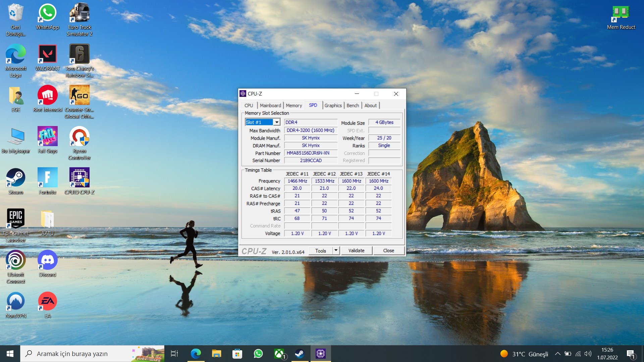644x362 pixels.
Task: Open Xbox app in taskbar
Action: [x=279, y=354]
